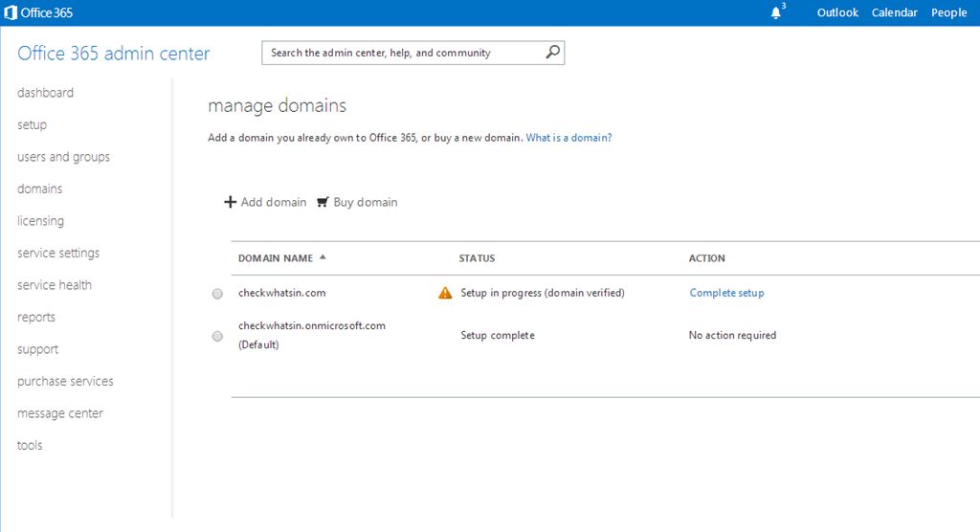
Task: Click the plus icon for Add domain
Action: pos(230,202)
